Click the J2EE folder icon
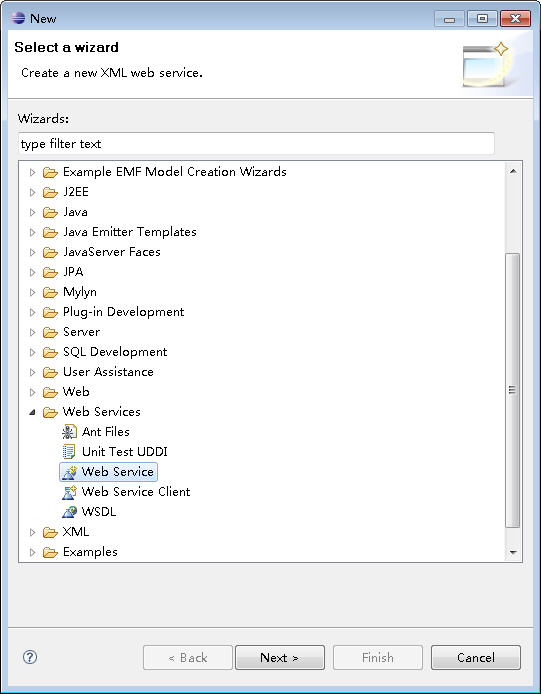The image size is (541, 694). (50, 192)
